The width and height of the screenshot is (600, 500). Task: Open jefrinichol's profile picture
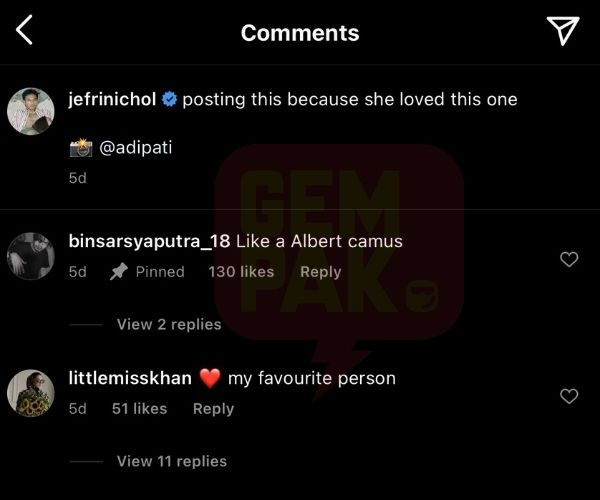31,111
